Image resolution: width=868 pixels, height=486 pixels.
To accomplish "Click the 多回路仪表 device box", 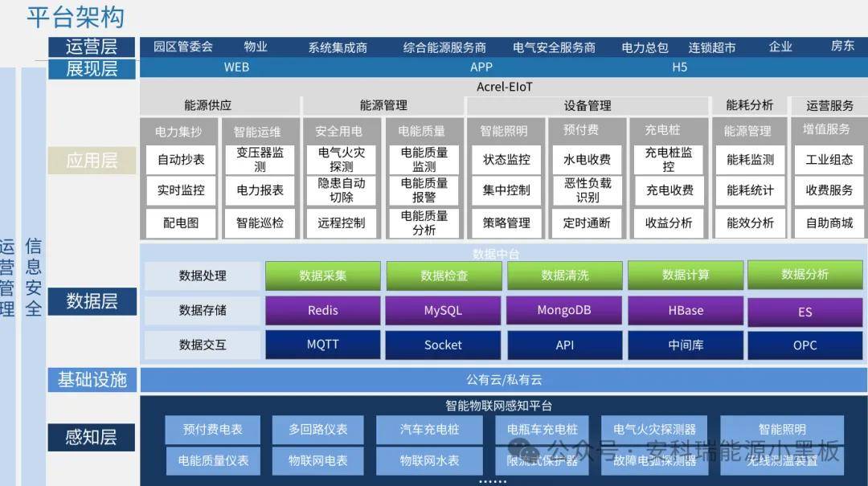I will 317,430.
